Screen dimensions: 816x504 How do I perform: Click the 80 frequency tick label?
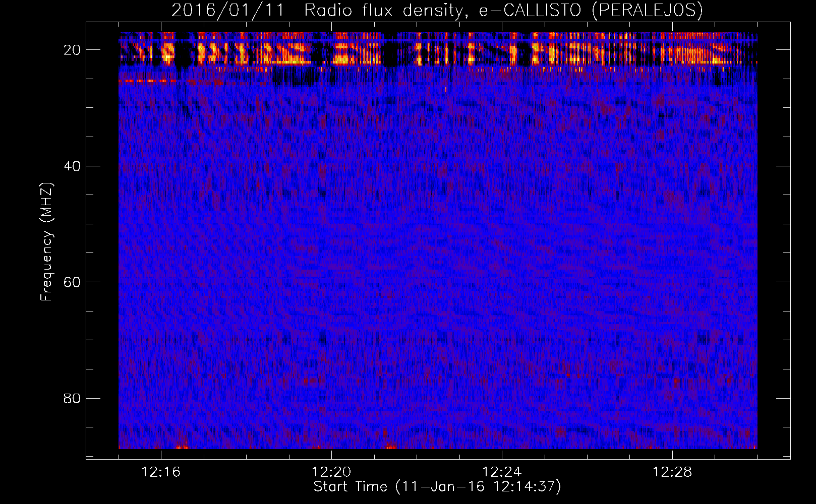[73, 399]
